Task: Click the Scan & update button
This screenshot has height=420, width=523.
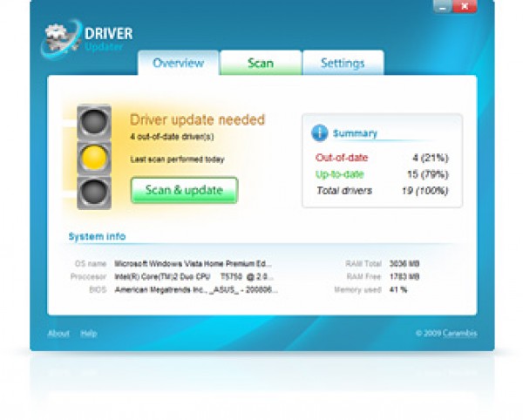Action: pyautogui.click(x=184, y=190)
